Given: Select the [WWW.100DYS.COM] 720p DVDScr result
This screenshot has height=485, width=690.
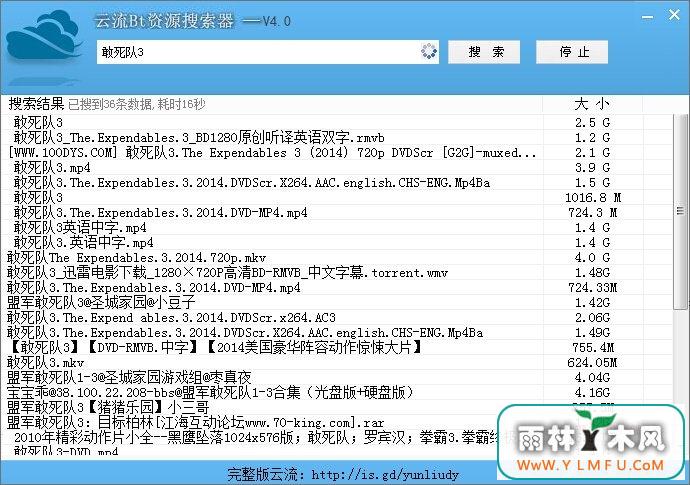Looking at the screenshot, I should tap(272, 153).
